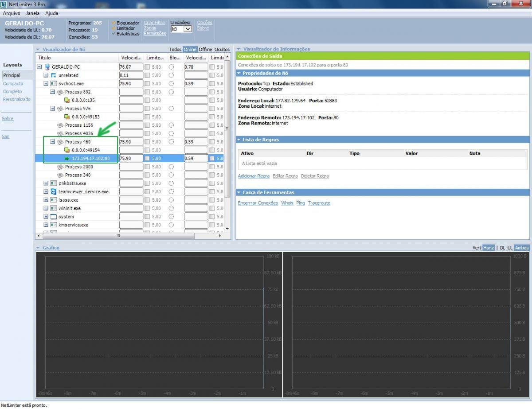Click the NetLimiter logo in title bar
Image resolution: width=532 pixels, height=409 pixels.
coord(4,4)
